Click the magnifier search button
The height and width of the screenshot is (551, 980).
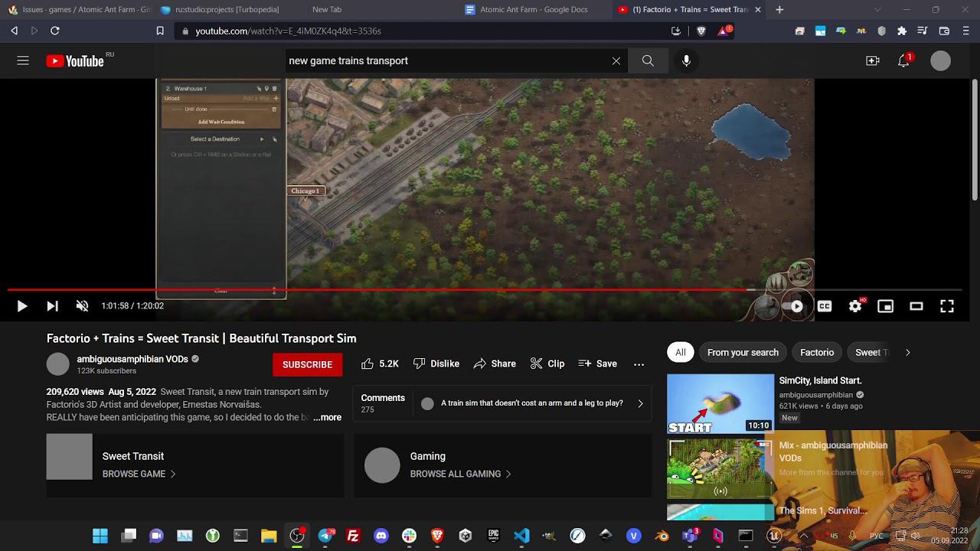648,60
